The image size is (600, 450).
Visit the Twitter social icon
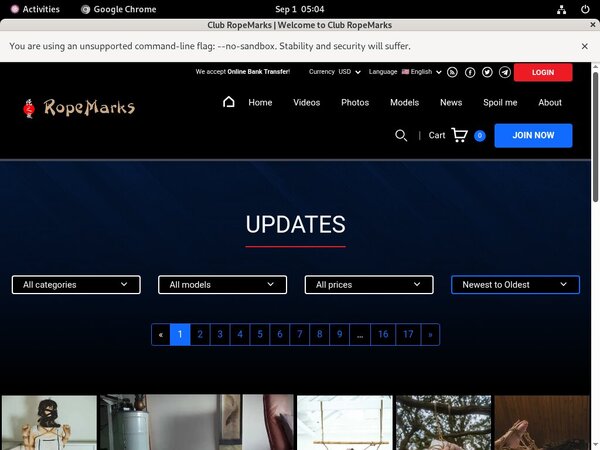487,72
